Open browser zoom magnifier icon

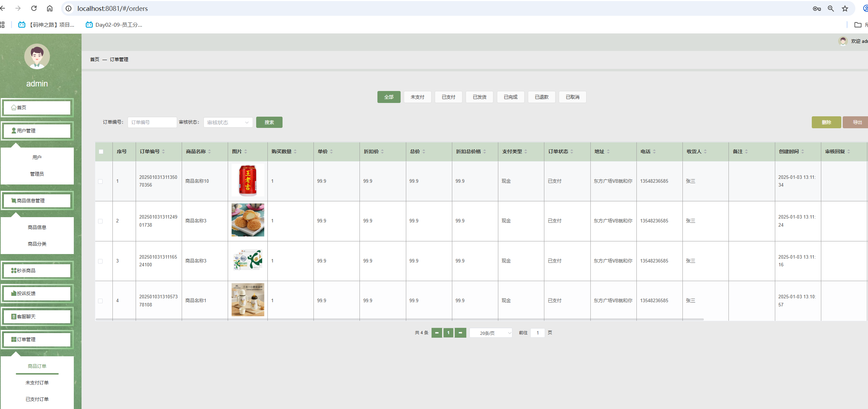(x=831, y=8)
